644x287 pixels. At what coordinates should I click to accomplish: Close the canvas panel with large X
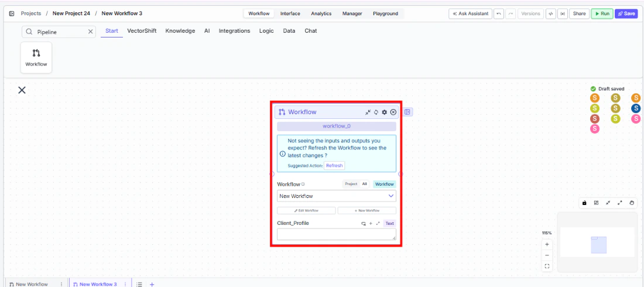[x=22, y=90]
